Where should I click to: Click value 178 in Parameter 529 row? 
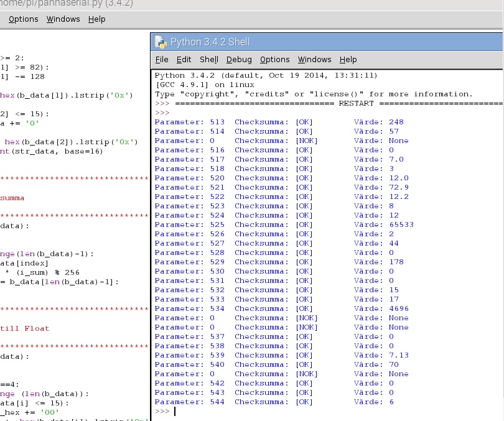(x=396, y=262)
